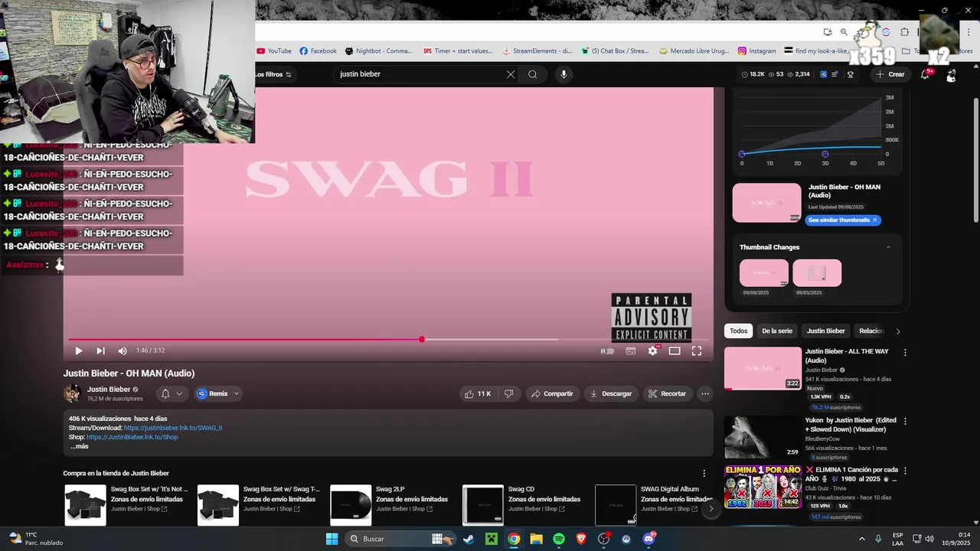Open the player settings gear
Image resolution: width=980 pixels, height=551 pixels.
coord(653,350)
